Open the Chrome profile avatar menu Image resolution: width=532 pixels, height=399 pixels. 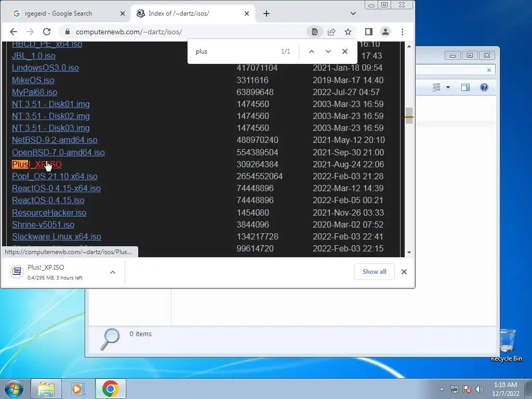(385, 32)
